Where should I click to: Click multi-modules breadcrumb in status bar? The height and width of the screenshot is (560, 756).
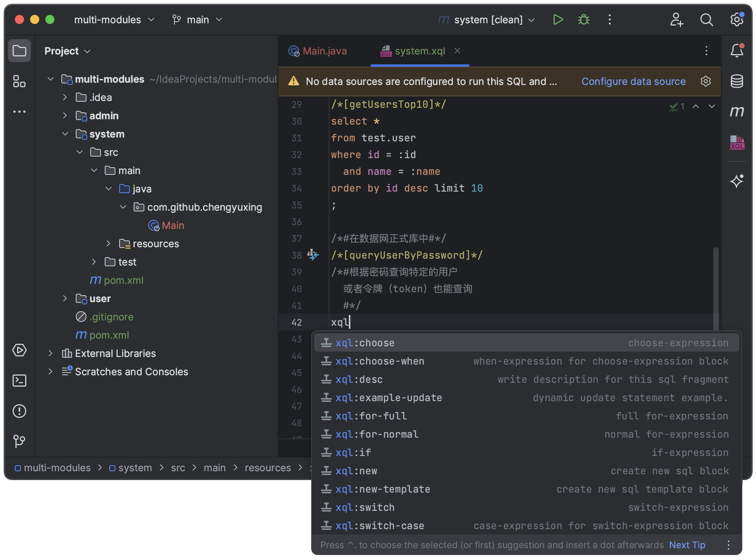(x=53, y=467)
